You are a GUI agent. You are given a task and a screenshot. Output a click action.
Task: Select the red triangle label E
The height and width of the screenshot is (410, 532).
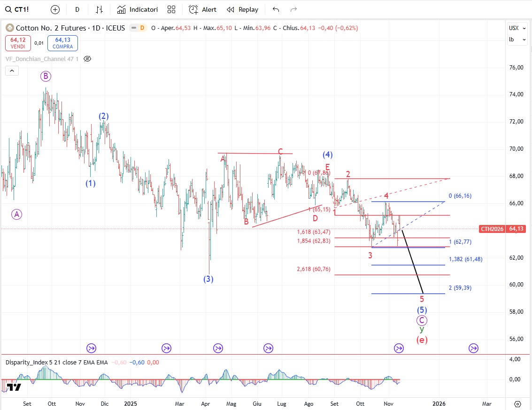327,167
